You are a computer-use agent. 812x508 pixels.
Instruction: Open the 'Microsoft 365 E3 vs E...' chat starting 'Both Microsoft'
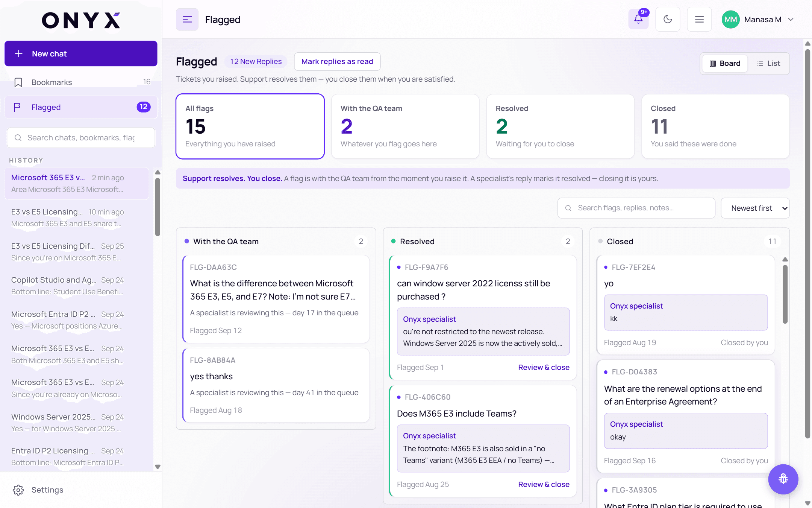click(x=77, y=354)
